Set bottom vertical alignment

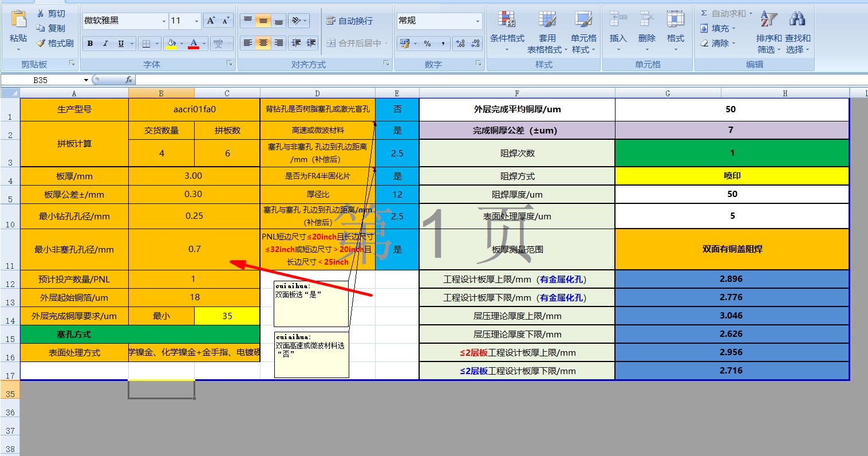pos(278,21)
